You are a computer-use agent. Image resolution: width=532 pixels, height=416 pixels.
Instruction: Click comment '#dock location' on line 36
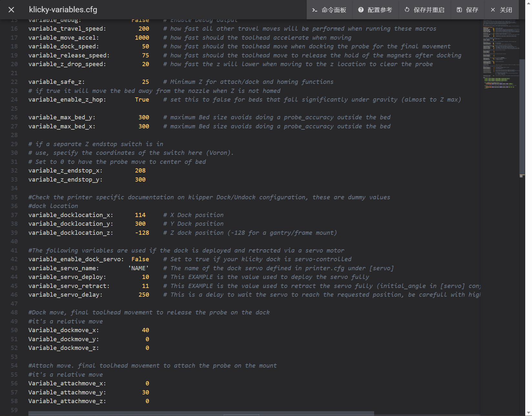click(x=53, y=206)
